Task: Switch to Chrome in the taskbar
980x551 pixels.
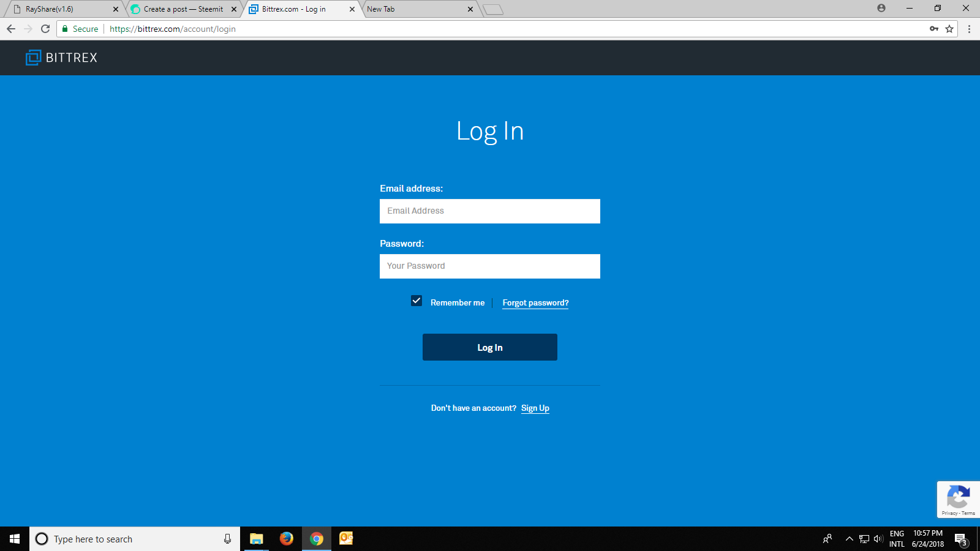Action: 316,539
